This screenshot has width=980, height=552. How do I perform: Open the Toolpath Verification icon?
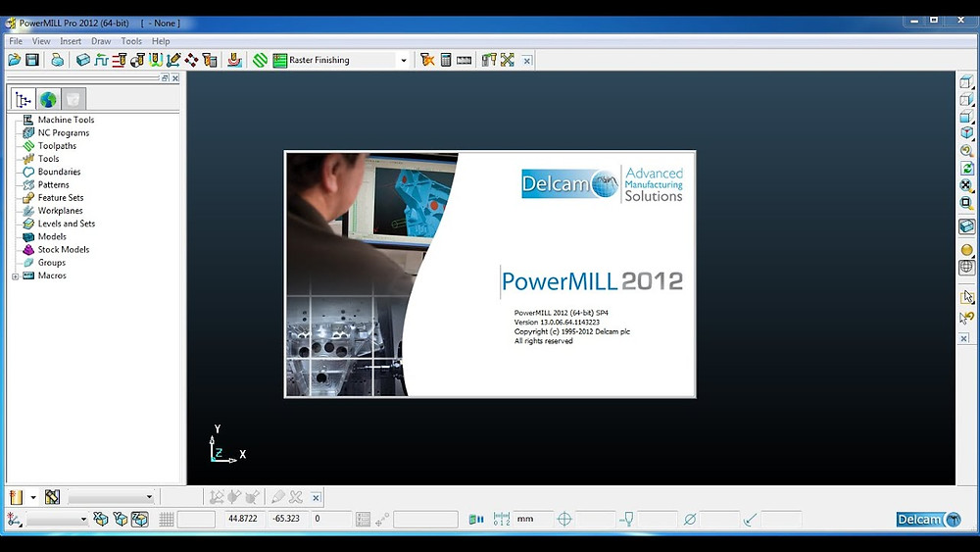click(234, 60)
